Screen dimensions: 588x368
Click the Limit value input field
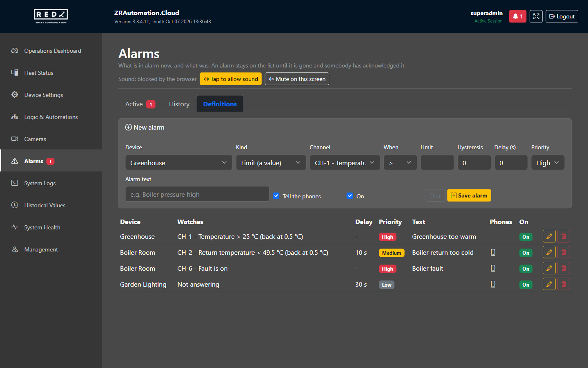[x=437, y=163]
